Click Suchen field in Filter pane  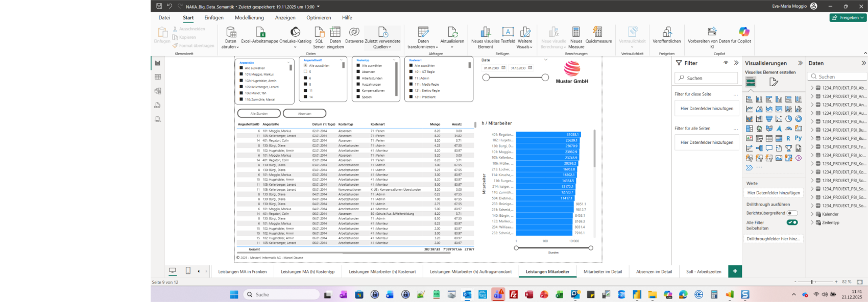706,78
